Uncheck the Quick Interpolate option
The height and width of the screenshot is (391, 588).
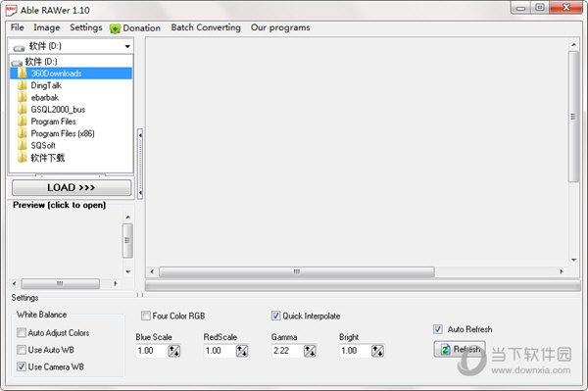tap(275, 316)
